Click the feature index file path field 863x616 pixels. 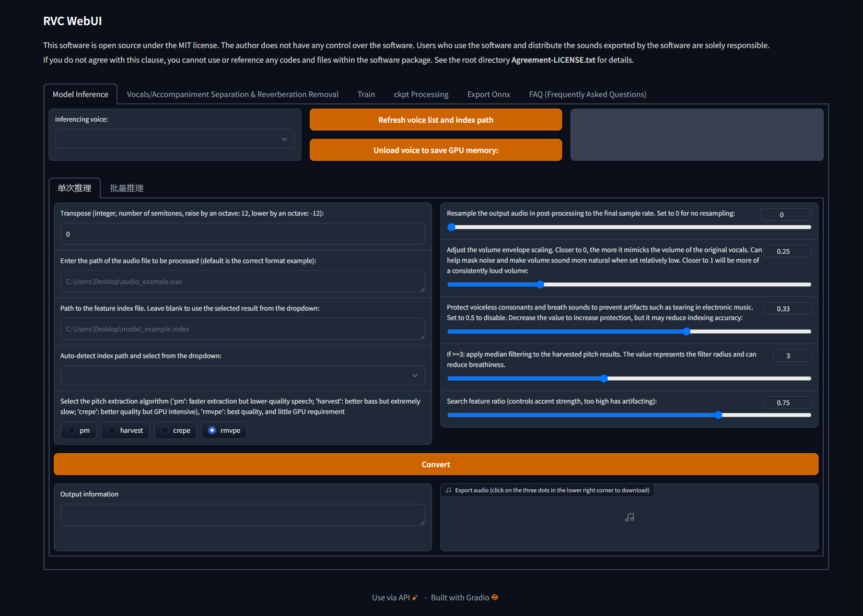click(243, 329)
